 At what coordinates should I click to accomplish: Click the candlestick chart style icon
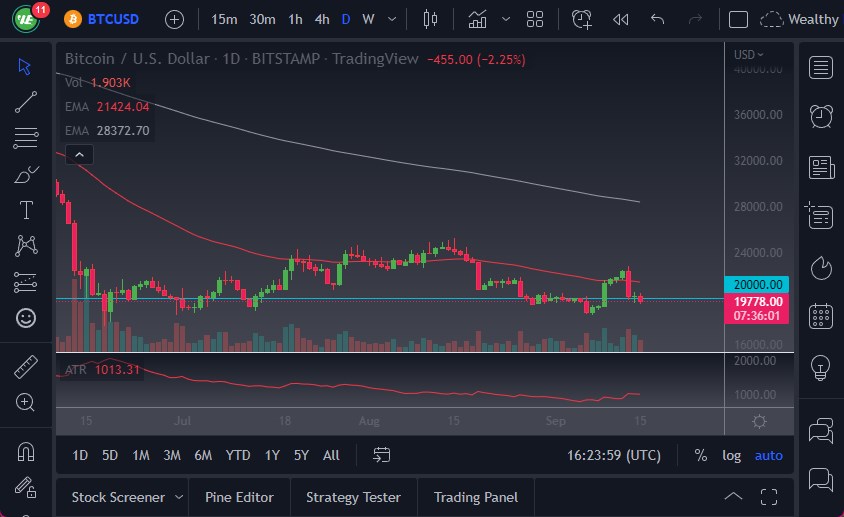click(431, 19)
